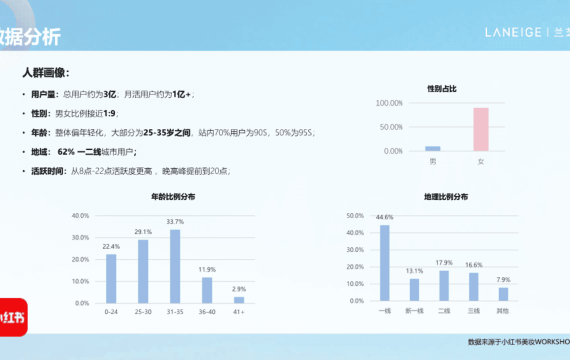Select the pink 女 bar in gender chart
Screen dimensions: 570x360
click(x=481, y=129)
